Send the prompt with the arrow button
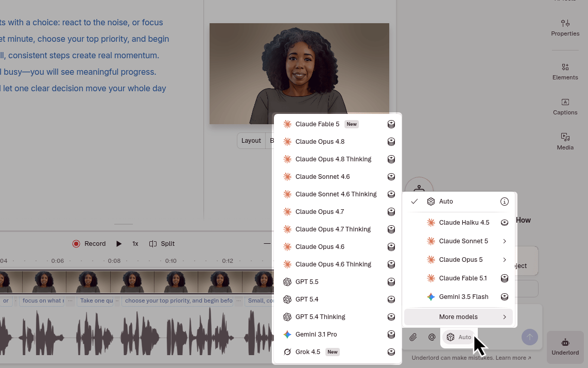The image size is (588, 368). click(x=529, y=337)
